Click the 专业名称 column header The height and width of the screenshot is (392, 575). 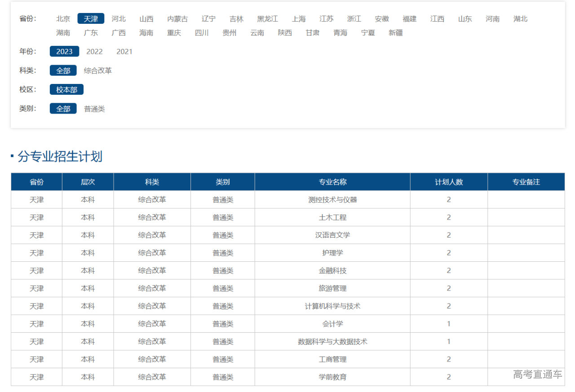click(332, 182)
